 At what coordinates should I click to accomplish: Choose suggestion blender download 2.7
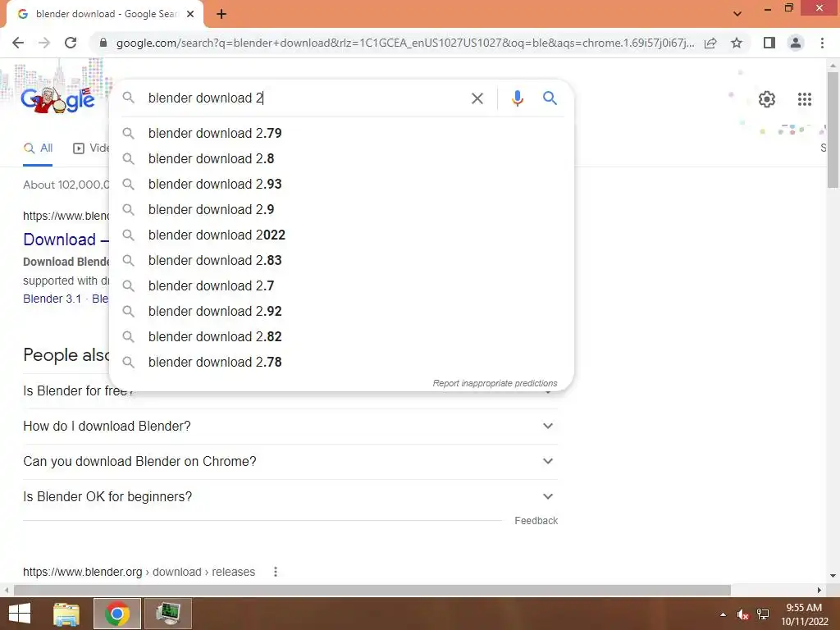point(341,285)
